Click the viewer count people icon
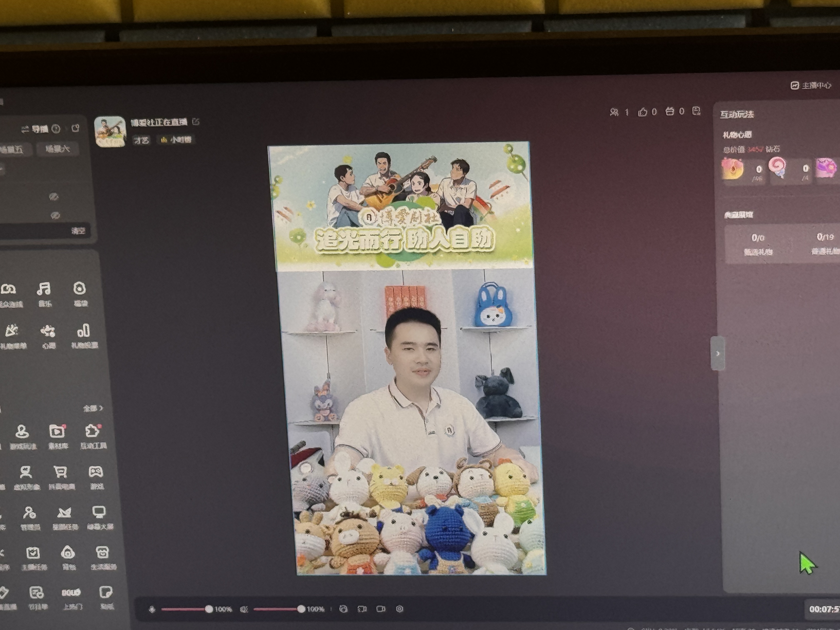Image resolution: width=840 pixels, height=630 pixels. (x=614, y=112)
